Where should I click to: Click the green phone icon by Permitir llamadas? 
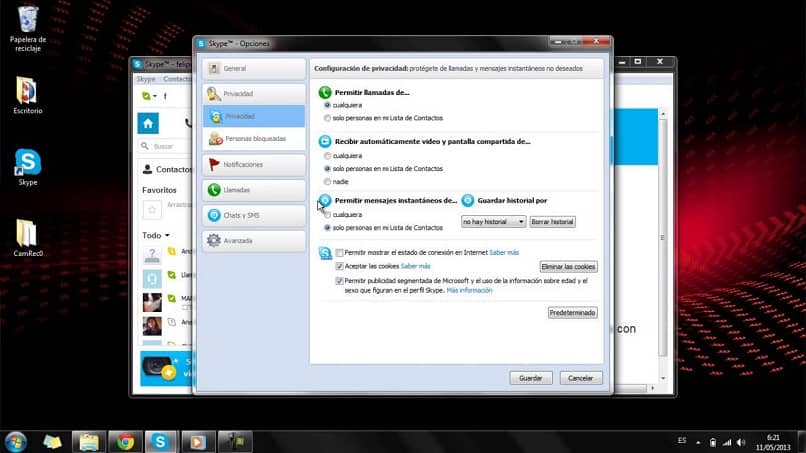(325, 93)
